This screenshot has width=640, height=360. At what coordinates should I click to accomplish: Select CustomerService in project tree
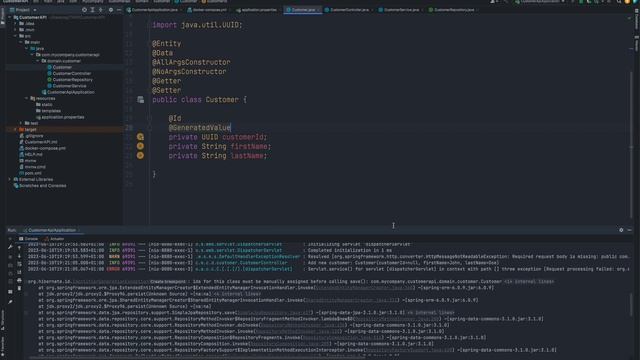tap(67, 86)
